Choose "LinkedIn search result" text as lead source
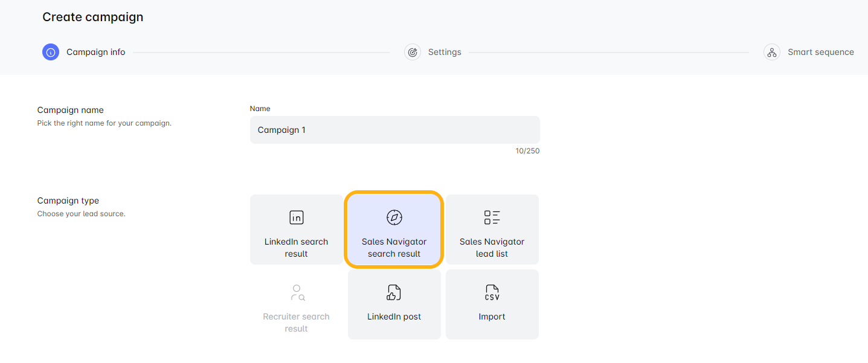This screenshot has height=363, width=868. [297, 248]
